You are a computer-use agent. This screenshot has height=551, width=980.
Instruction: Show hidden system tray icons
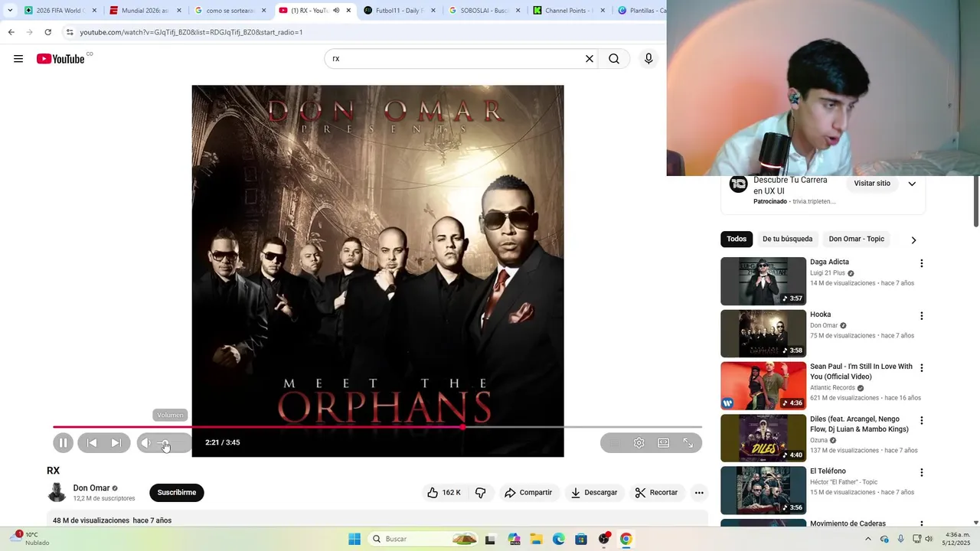[x=867, y=539]
